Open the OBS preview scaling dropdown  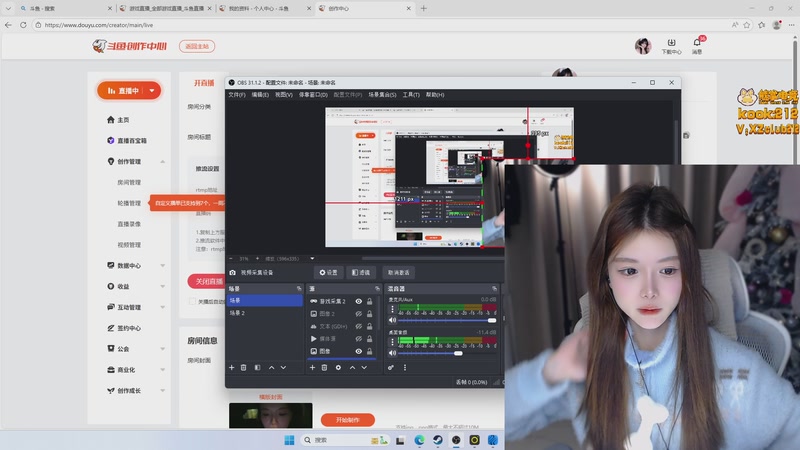coord(312,259)
